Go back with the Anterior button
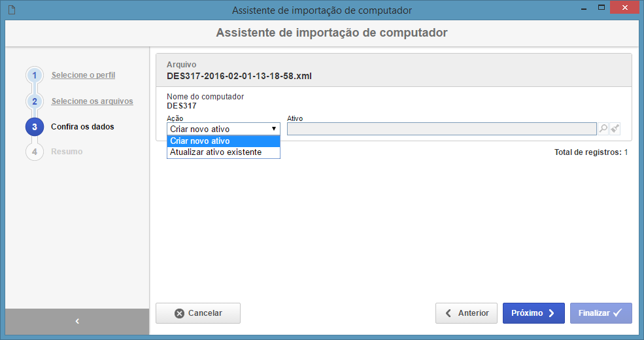The image size is (644, 340). [466, 313]
